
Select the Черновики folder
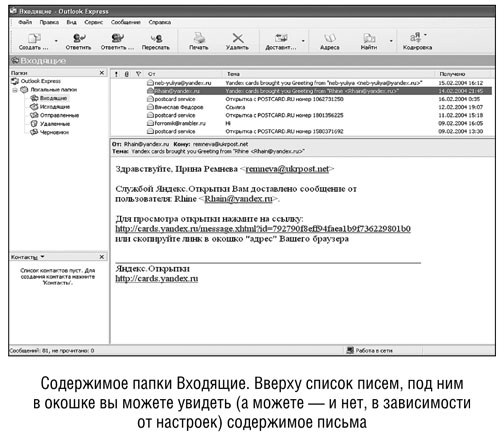coord(54,132)
